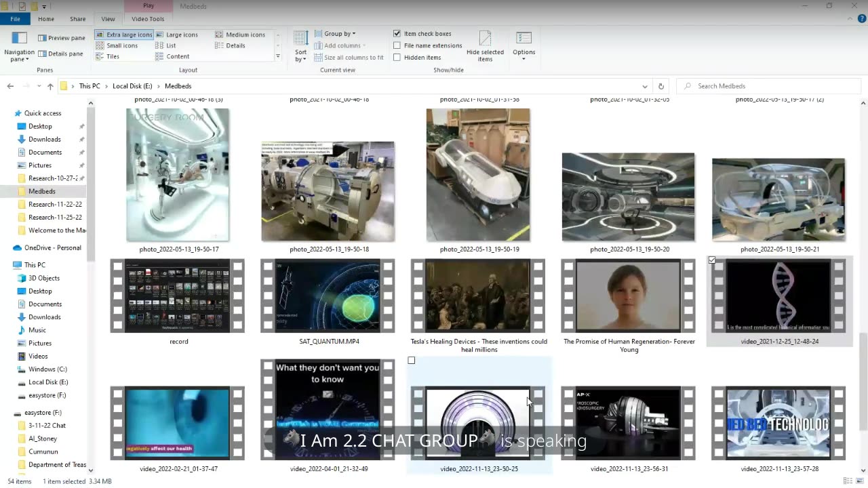
Task: Open the Group by dropdown
Action: point(335,34)
